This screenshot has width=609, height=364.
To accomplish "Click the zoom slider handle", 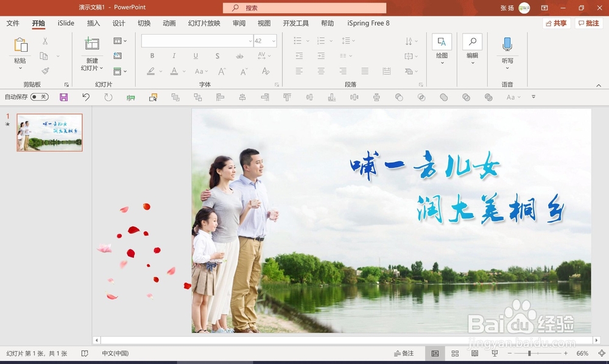I will pyautogui.click(x=529, y=354).
